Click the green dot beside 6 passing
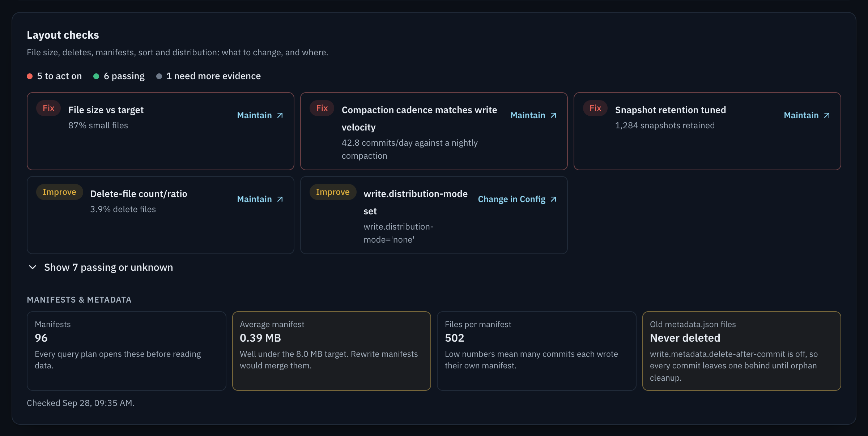The height and width of the screenshot is (436, 868). (96, 76)
